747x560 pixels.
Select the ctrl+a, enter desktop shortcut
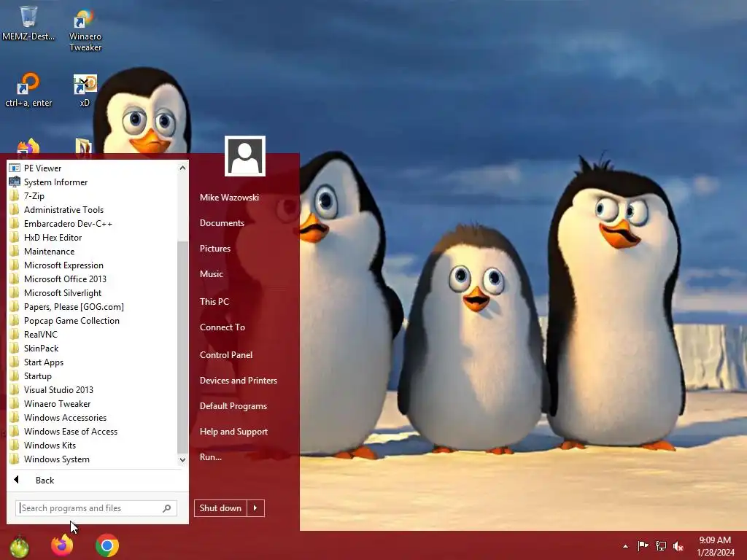(28, 90)
